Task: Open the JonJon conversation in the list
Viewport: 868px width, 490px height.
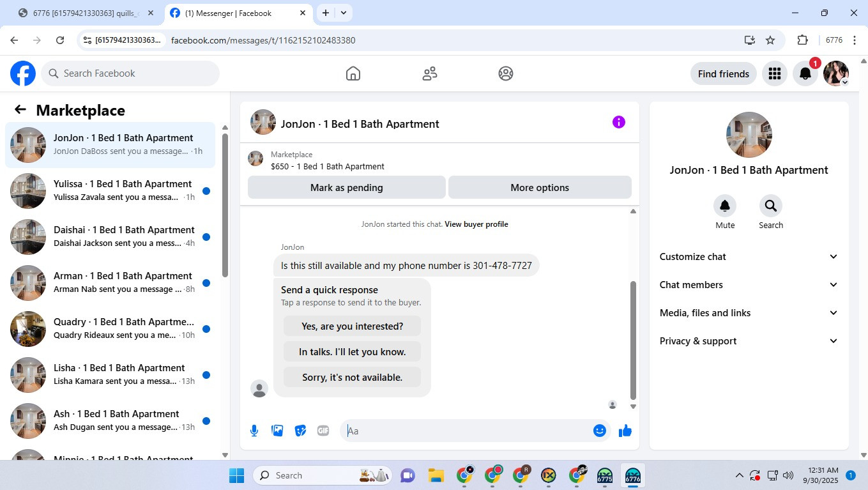Action: click(x=110, y=145)
